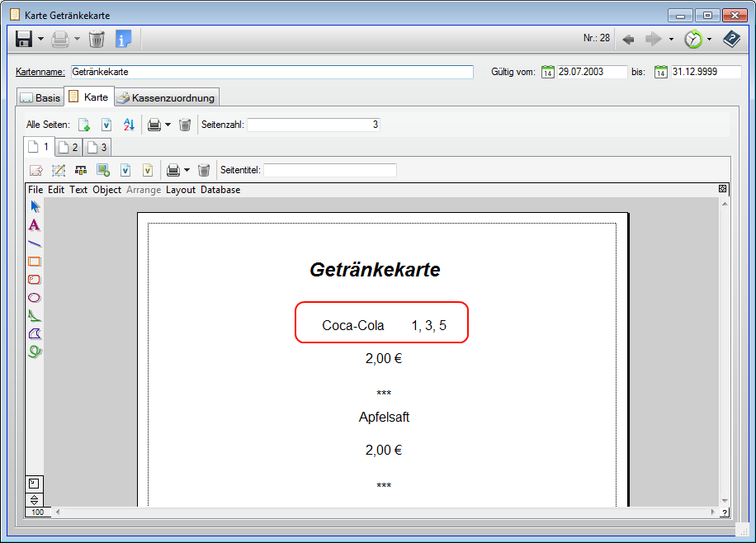Switch to the Kassenzuordnung tab
The width and height of the screenshot is (756, 543).
[x=166, y=97]
